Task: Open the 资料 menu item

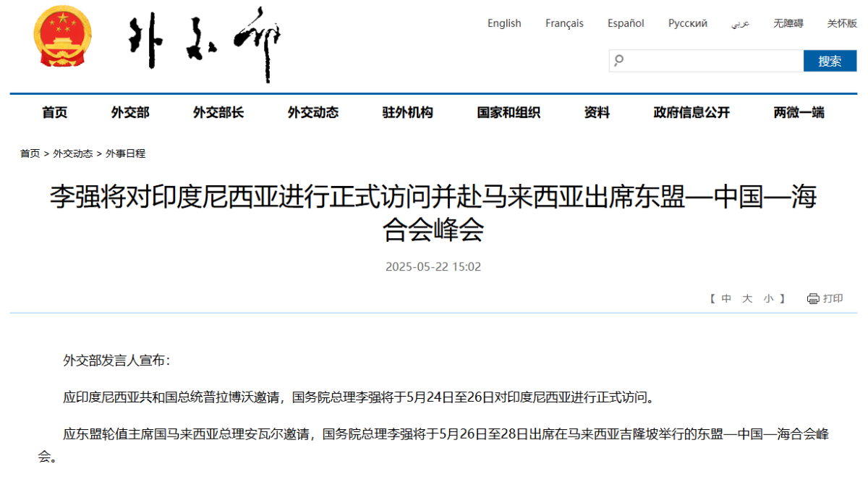Action: 597,112
